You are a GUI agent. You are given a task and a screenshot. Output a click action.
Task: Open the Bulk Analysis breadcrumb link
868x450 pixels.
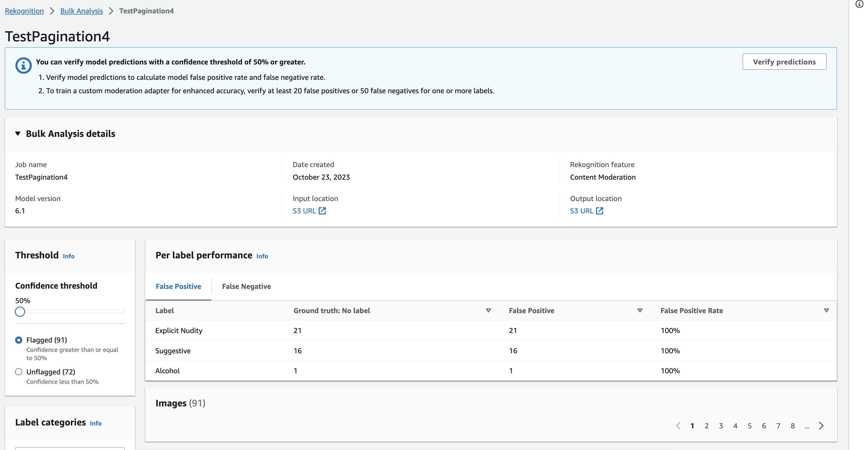click(81, 11)
